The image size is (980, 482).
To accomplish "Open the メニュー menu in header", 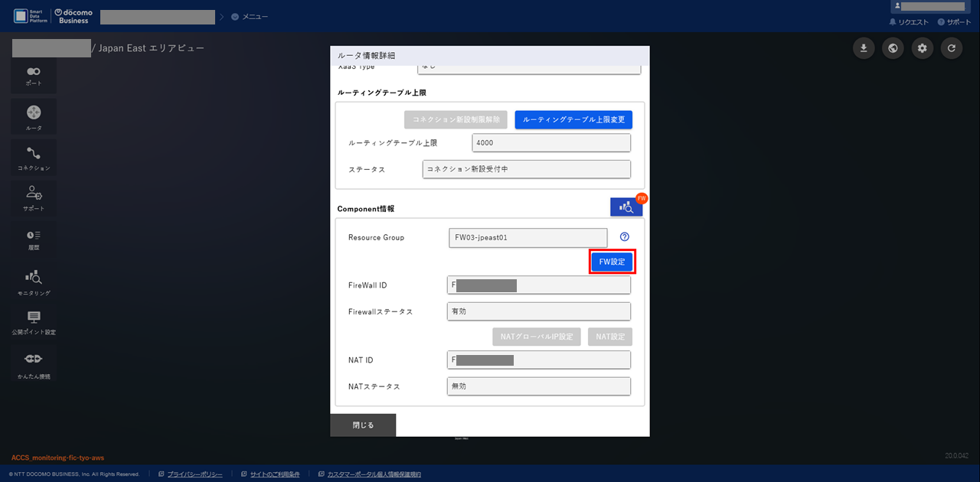I will click(250, 17).
